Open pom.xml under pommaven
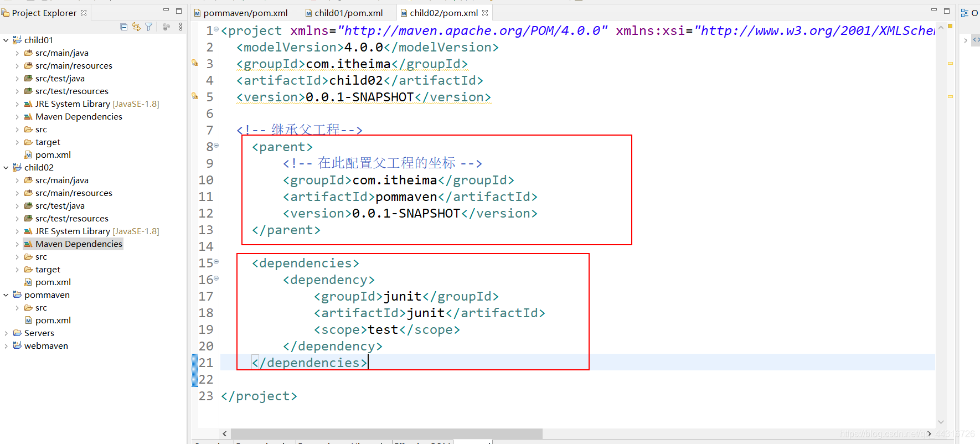Viewport: 980px width, 444px height. (x=53, y=320)
